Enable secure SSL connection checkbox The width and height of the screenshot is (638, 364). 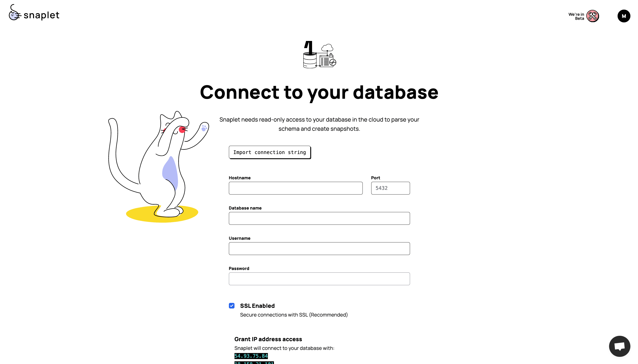(x=231, y=306)
